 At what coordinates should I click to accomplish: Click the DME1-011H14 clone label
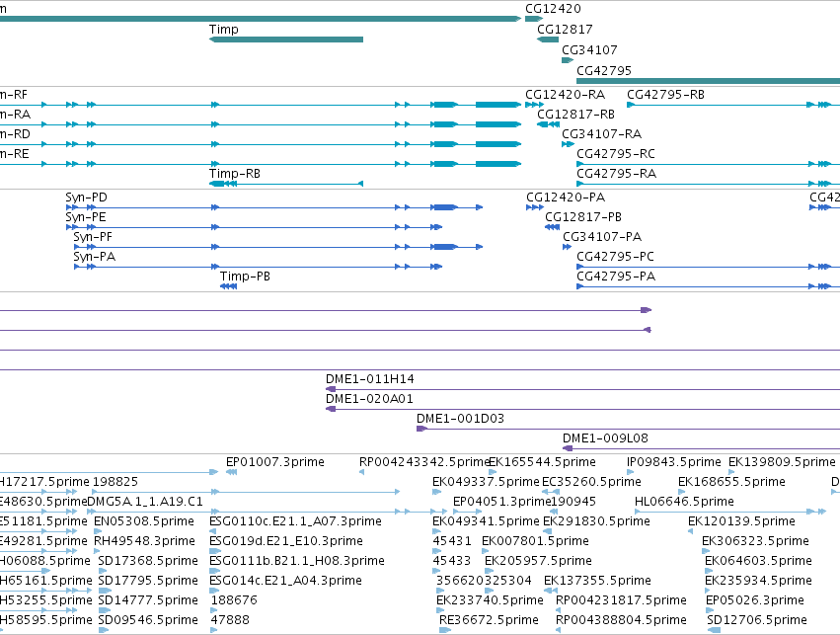[369, 379]
